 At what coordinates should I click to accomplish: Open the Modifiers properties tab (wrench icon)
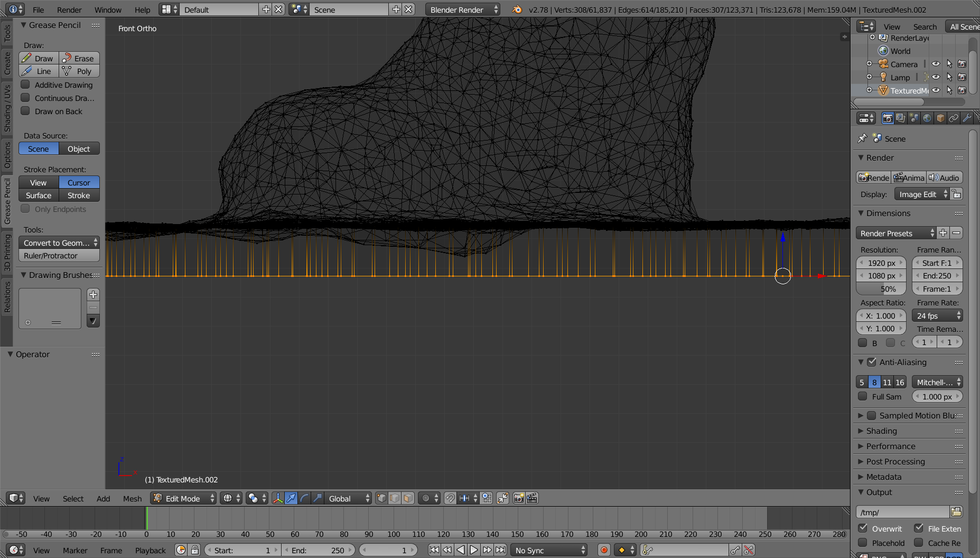pyautogui.click(x=967, y=118)
